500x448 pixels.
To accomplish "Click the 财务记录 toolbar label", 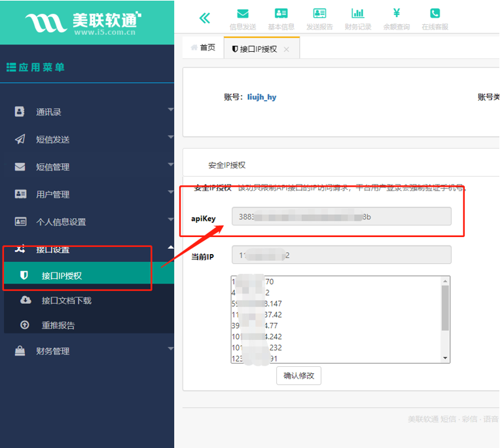I will 358,27.
